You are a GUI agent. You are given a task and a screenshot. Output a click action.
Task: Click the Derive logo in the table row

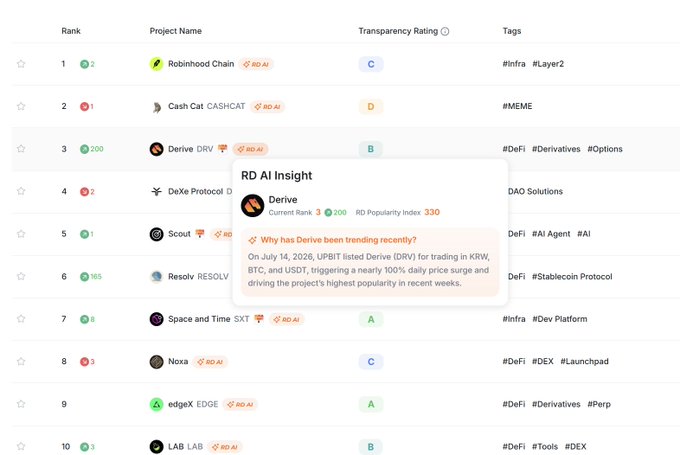157,149
